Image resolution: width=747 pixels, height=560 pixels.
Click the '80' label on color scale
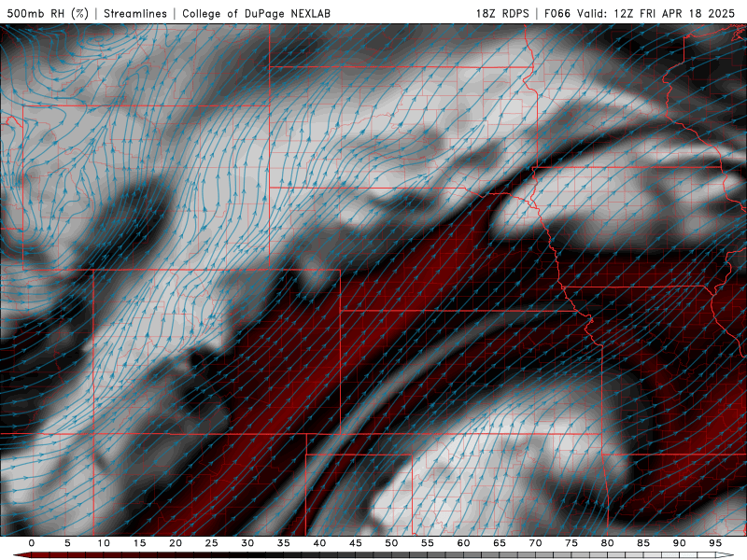tap(607, 543)
